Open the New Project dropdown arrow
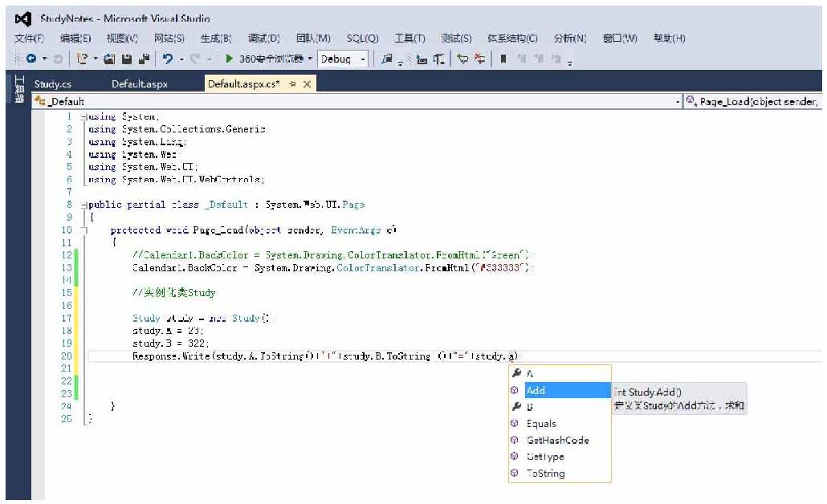Viewport: 827px width, 504px height. [96, 59]
